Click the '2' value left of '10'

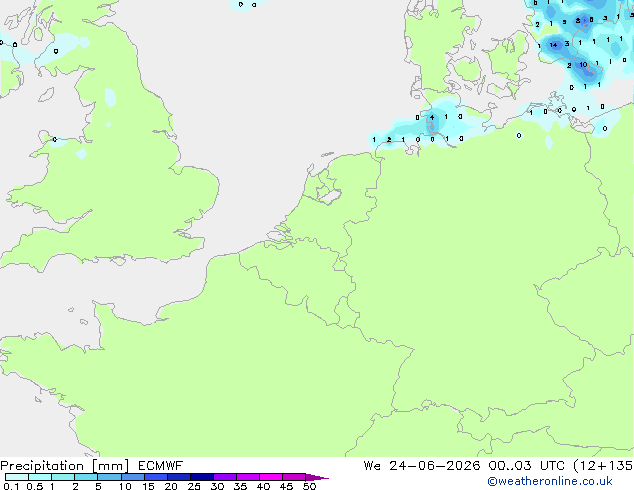click(x=569, y=65)
